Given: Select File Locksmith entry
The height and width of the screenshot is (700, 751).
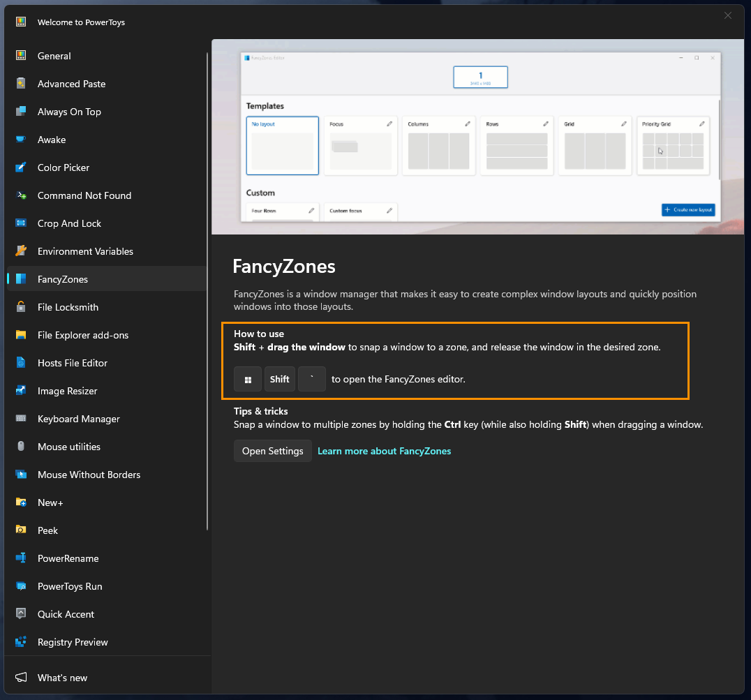Looking at the screenshot, I should [106, 307].
